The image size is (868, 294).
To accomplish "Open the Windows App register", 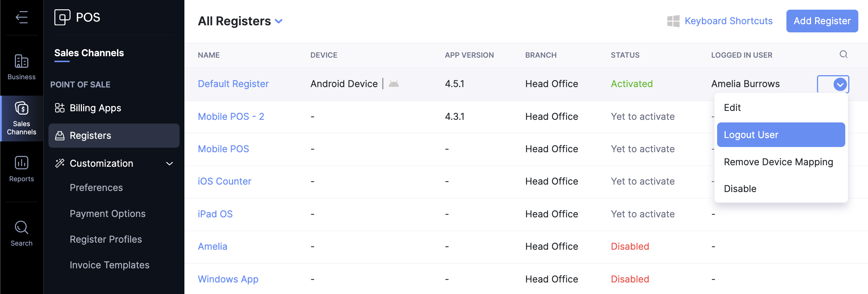I will 228,279.
